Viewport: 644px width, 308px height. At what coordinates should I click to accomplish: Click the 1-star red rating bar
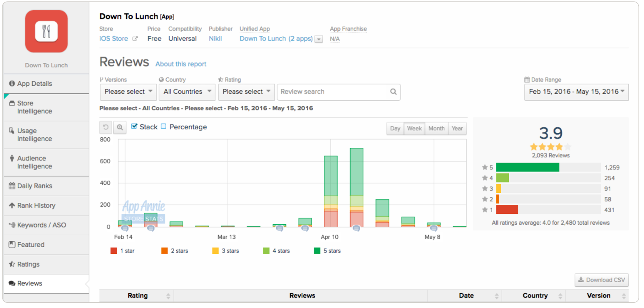(x=507, y=210)
